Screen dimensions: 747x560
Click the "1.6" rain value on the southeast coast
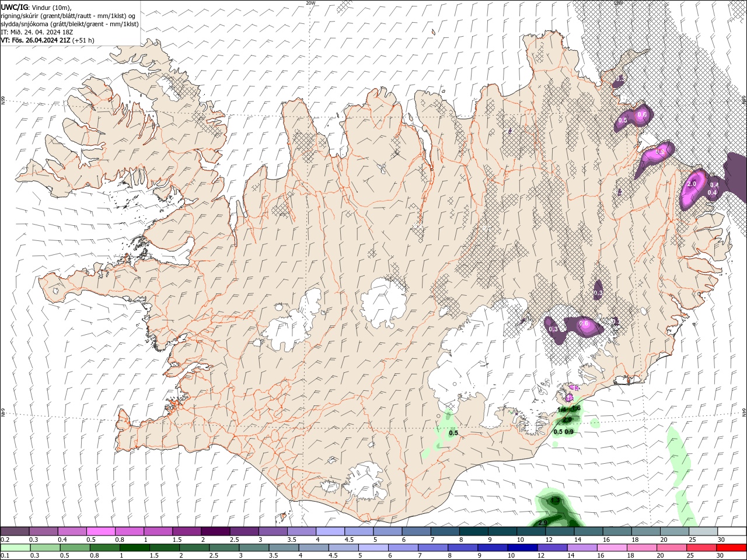tap(577, 408)
